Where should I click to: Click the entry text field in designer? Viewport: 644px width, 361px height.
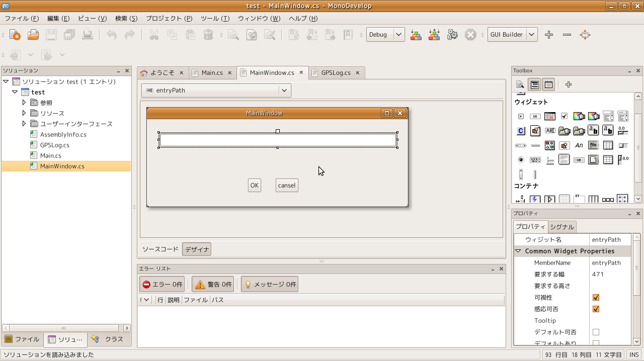pyautogui.click(x=278, y=140)
